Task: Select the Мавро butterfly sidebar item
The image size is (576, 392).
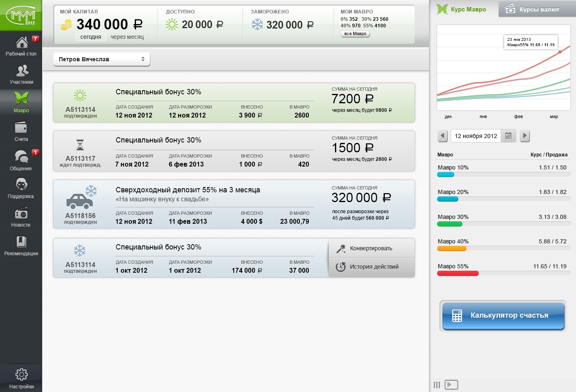Action: tap(21, 102)
